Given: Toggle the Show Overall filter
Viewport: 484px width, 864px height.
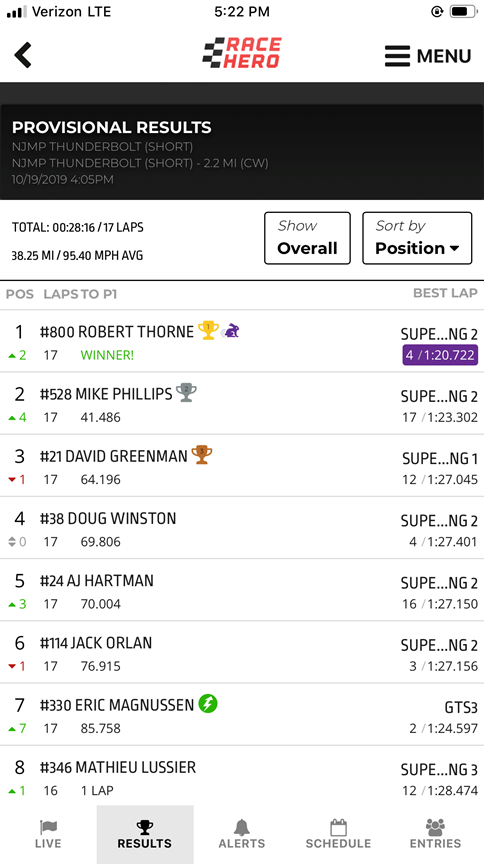Looking at the screenshot, I should [x=308, y=238].
